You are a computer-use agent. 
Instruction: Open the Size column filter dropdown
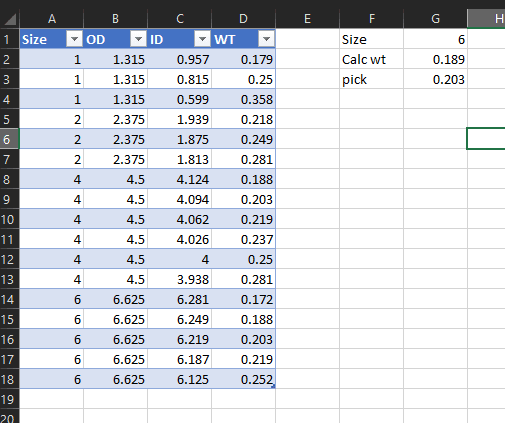(74, 39)
